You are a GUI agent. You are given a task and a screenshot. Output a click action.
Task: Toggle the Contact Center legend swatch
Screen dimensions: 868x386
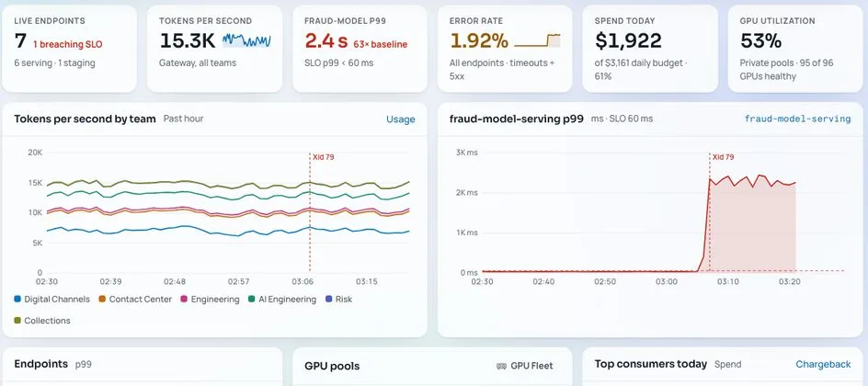[102, 300]
